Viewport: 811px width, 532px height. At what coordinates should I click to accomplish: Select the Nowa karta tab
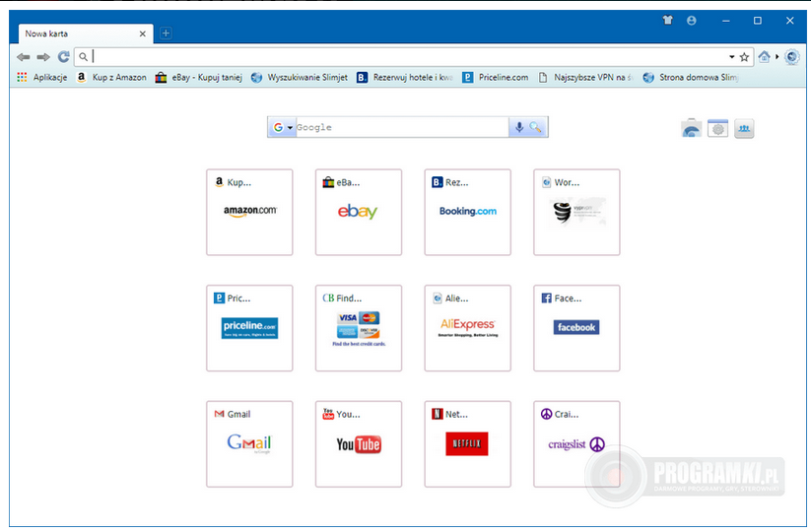click(86, 33)
